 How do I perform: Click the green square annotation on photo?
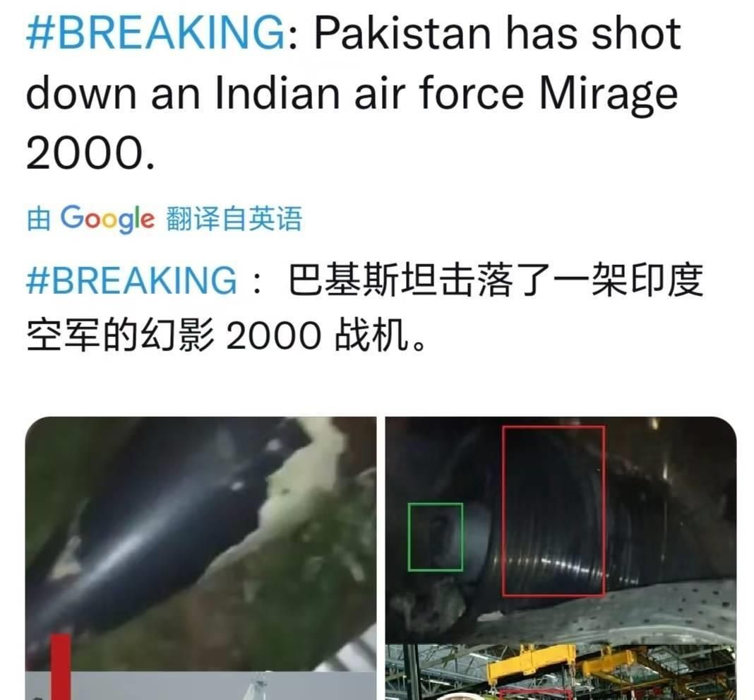click(436, 537)
